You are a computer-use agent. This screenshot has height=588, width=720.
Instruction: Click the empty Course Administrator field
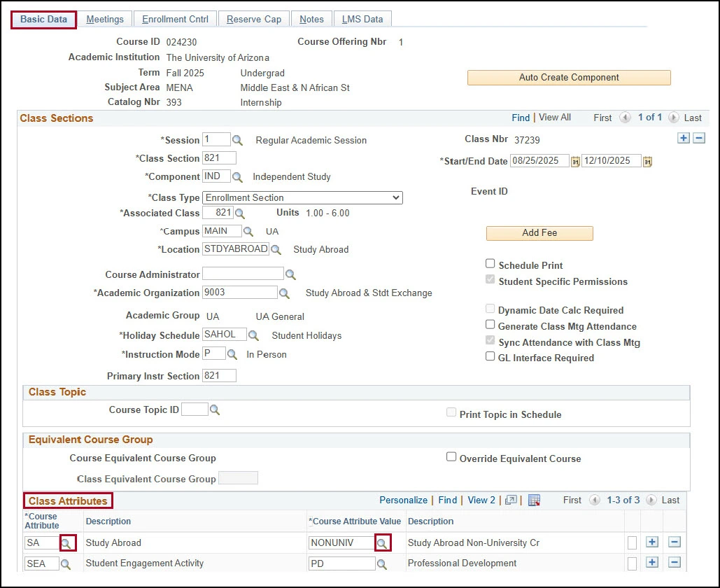tap(243, 274)
